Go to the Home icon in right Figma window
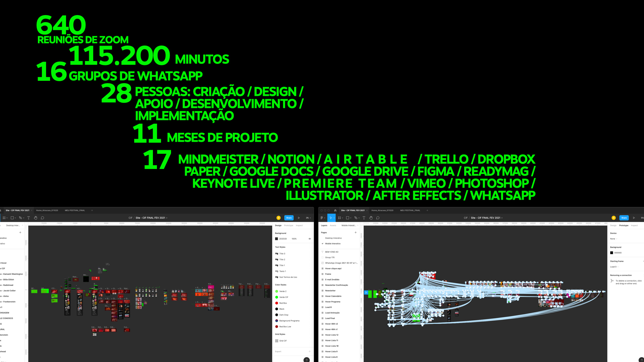The image size is (644, 362). click(x=335, y=210)
